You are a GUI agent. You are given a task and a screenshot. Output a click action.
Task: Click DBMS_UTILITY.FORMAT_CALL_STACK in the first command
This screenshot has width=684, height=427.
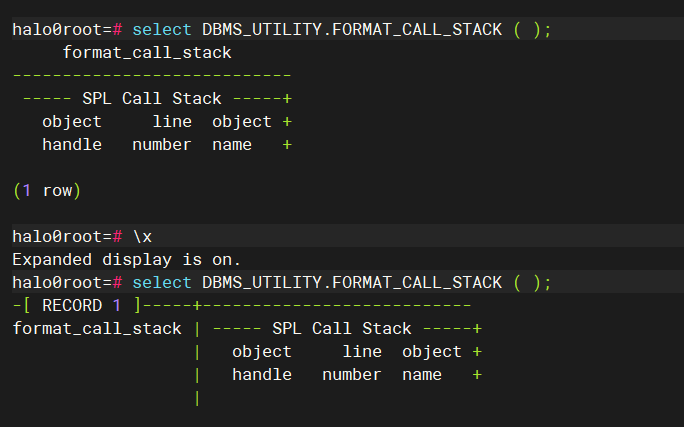pos(352,29)
